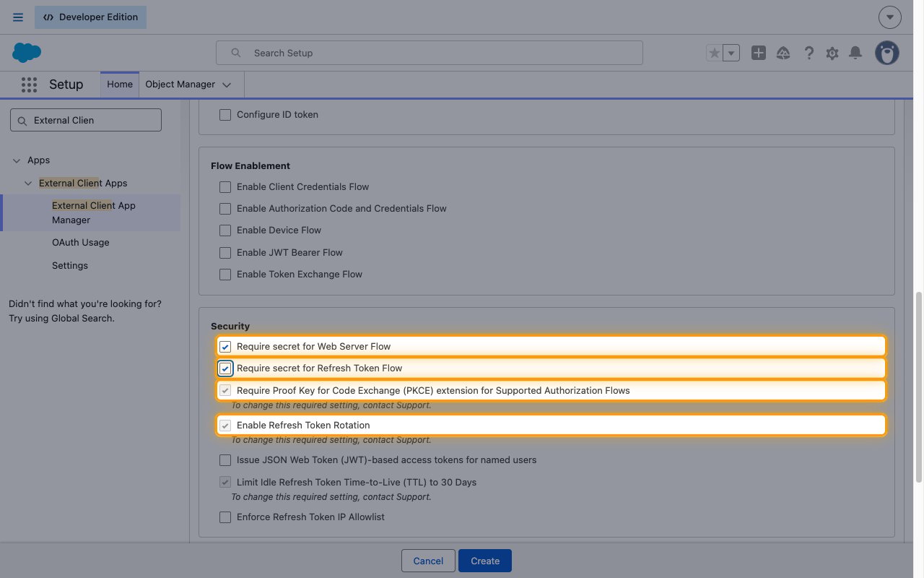
Task: Open OAuth Usage in sidebar
Action: click(81, 243)
